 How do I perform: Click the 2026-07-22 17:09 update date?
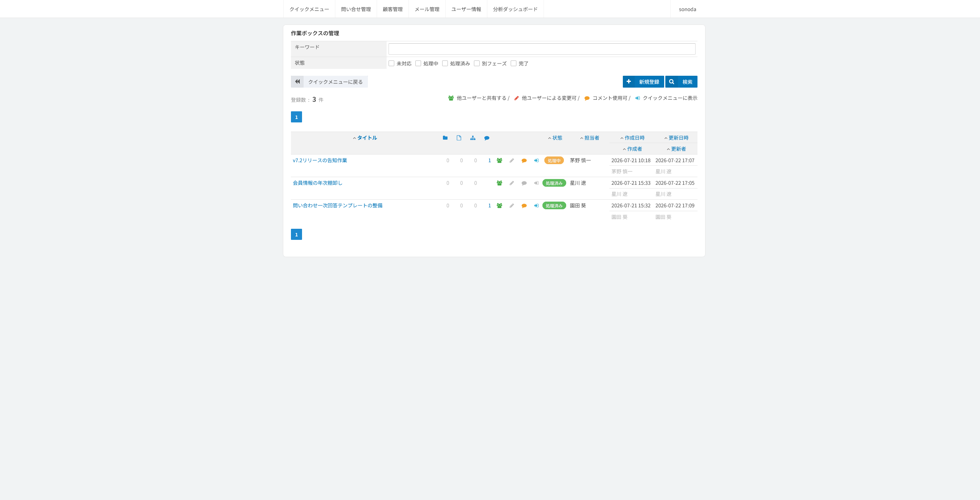[675, 206]
